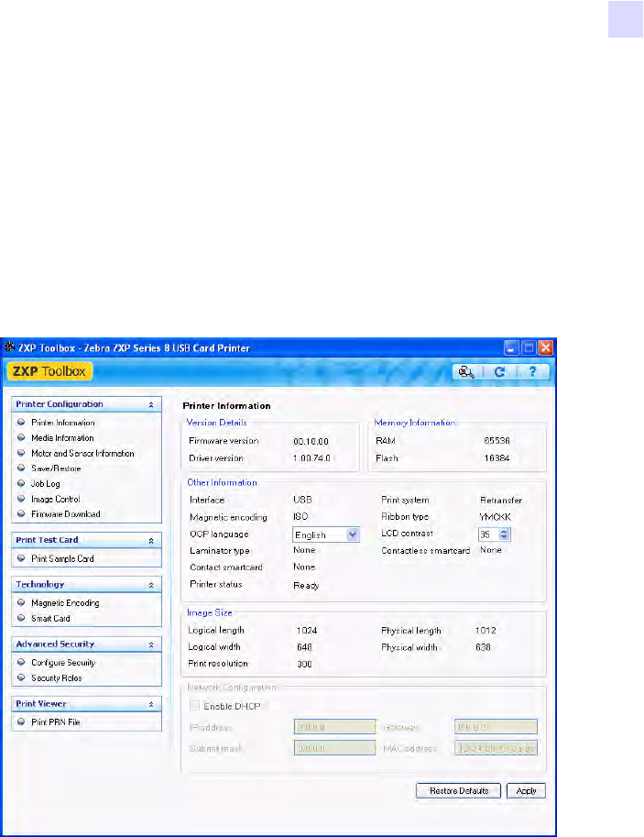Open Security Roles
The width and height of the screenshot is (644, 837).
[x=57, y=677]
